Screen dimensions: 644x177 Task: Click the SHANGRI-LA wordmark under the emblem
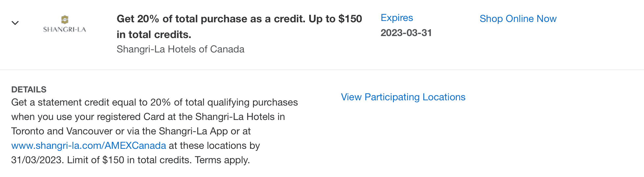pyautogui.click(x=65, y=29)
